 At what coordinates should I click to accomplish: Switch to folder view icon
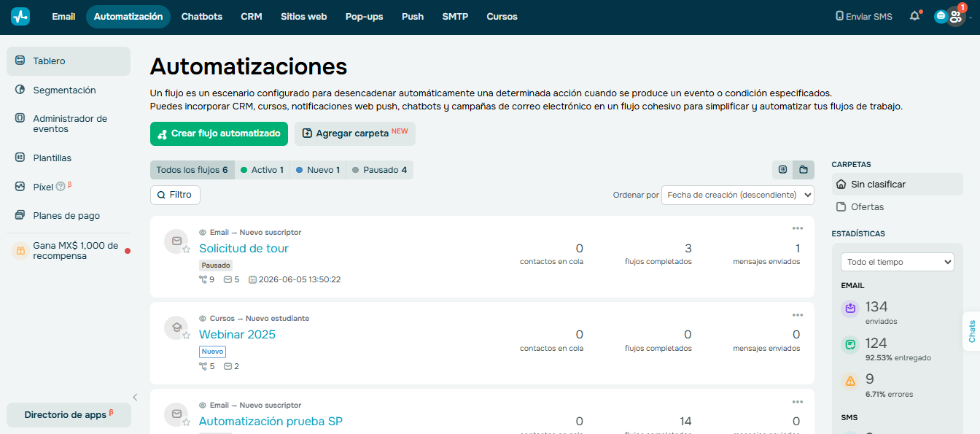(x=804, y=170)
